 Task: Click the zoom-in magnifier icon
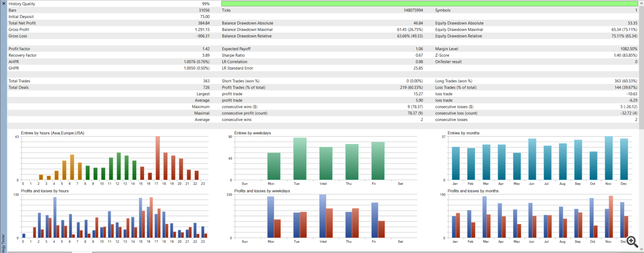pos(632,241)
